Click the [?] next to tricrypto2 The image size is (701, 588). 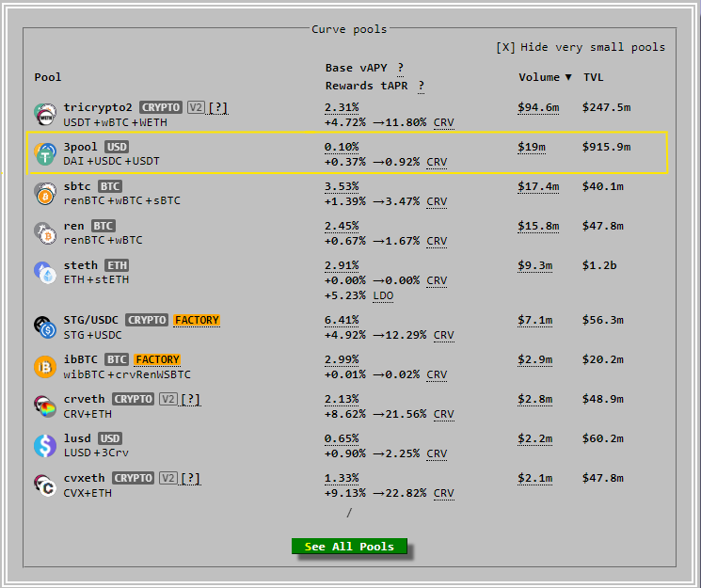pos(217,107)
